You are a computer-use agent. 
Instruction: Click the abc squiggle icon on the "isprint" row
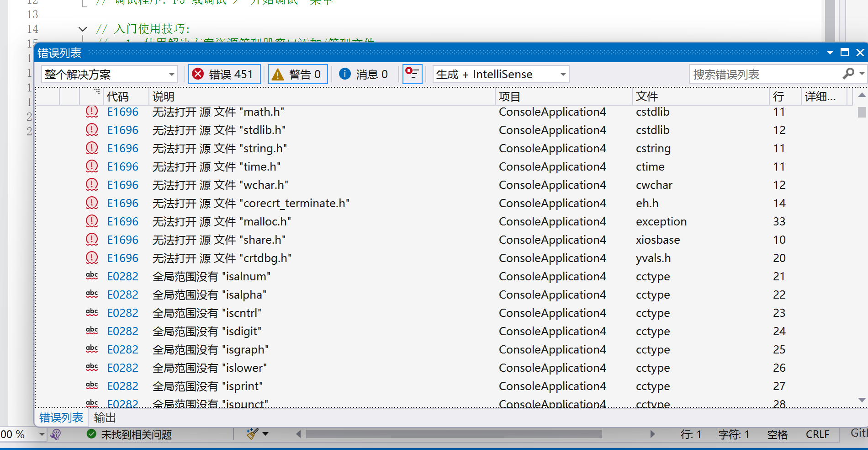(92, 386)
